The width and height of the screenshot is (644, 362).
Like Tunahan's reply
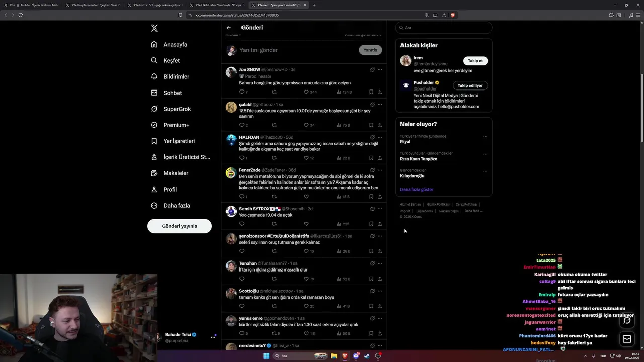point(306,279)
